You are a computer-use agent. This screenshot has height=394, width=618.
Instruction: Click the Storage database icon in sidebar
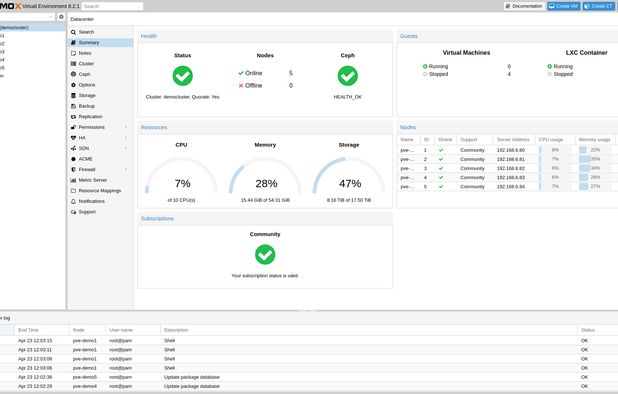(x=73, y=95)
